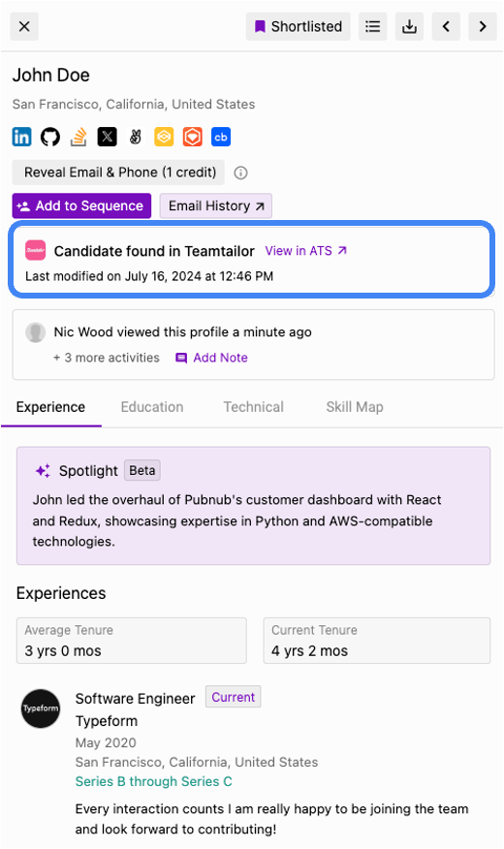This screenshot has height=849, width=504.
Task: Click the Add to Sequence button
Action: coord(81,206)
